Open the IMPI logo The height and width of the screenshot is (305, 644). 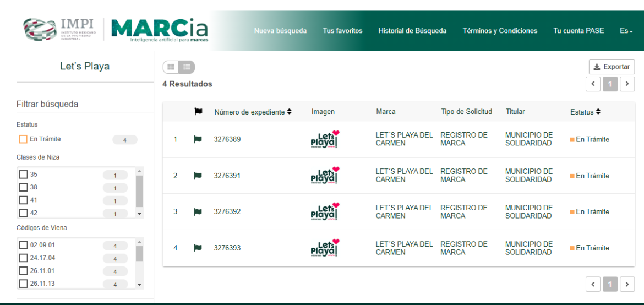tap(60, 30)
